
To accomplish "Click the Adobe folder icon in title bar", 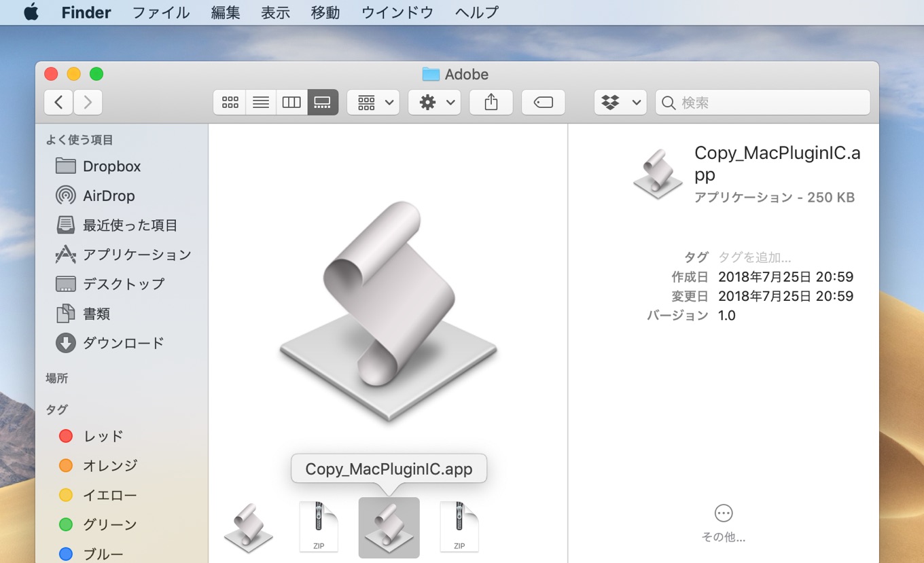I will click(x=431, y=74).
